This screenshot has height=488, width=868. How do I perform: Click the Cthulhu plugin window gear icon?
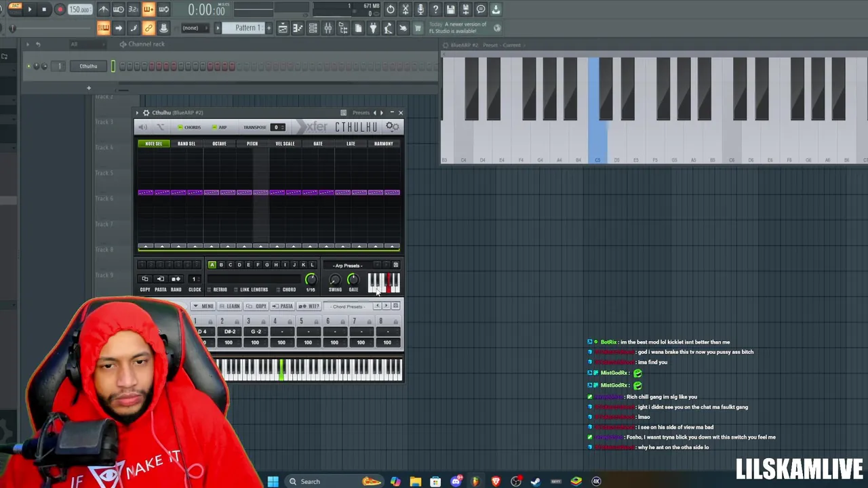(145, 113)
